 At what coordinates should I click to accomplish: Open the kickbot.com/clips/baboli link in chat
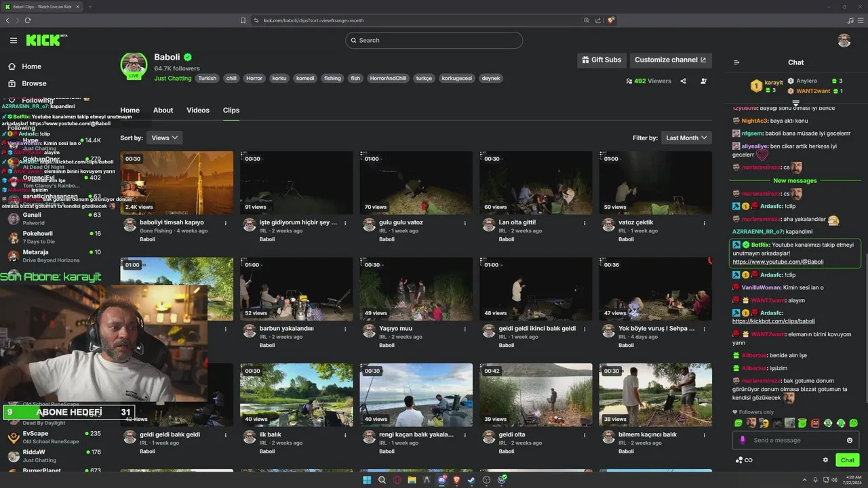coord(774,321)
